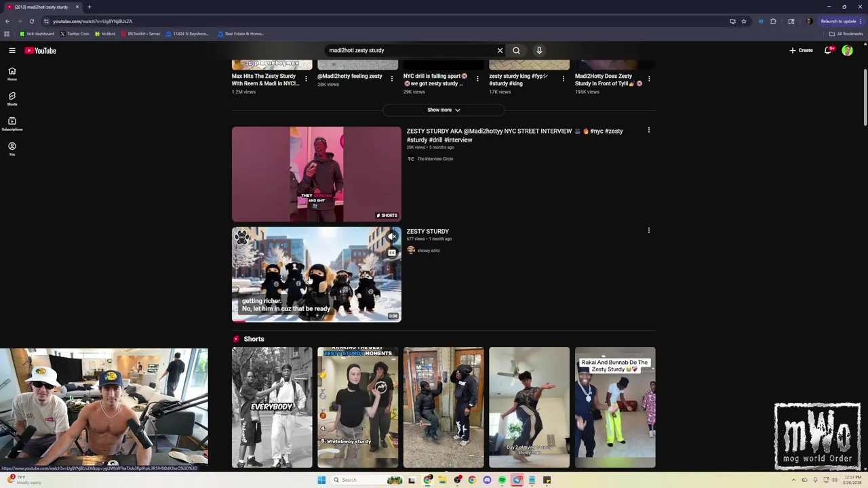This screenshot has height=488, width=868.
Task: Go to Home in the sidebar
Action: 12,74
